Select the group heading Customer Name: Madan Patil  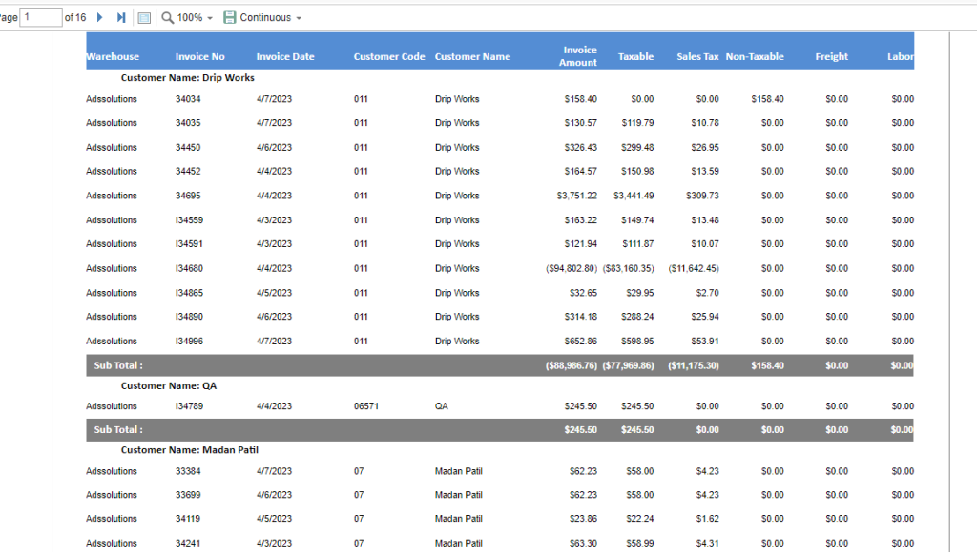pos(190,449)
